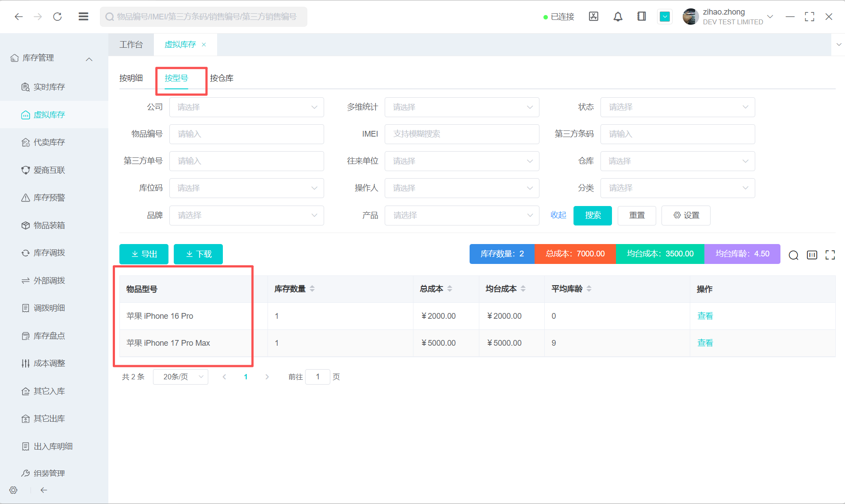Sort by 平均库龄 column
This screenshot has width=845, height=504.
[589, 289]
